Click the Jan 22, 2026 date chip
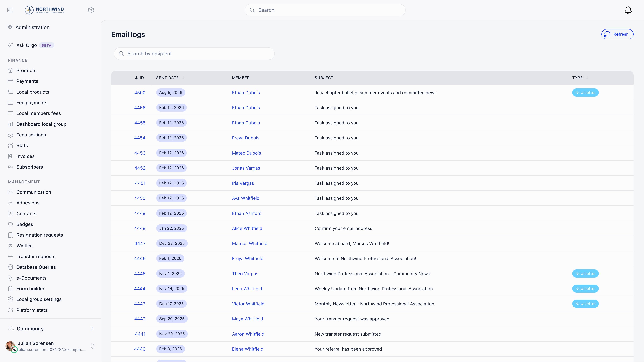This screenshot has width=644, height=362. 172,228
